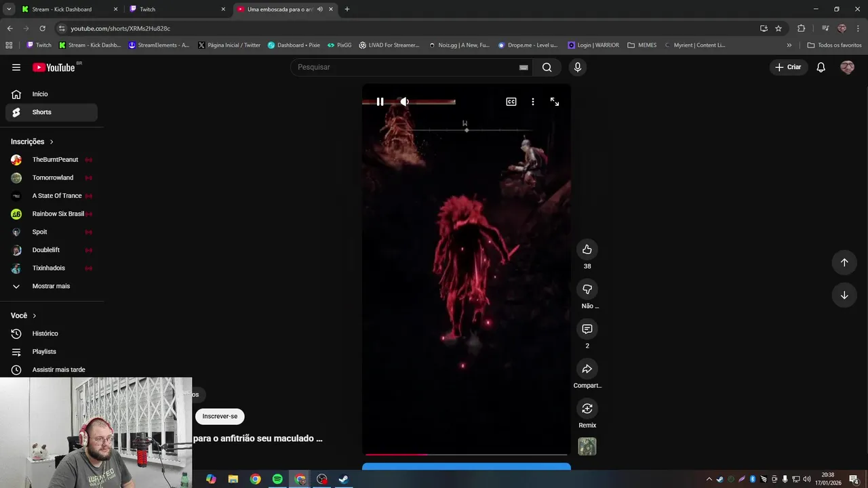The height and width of the screenshot is (488, 868).
Task: Start voice search with microphone
Action: click(x=578, y=67)
